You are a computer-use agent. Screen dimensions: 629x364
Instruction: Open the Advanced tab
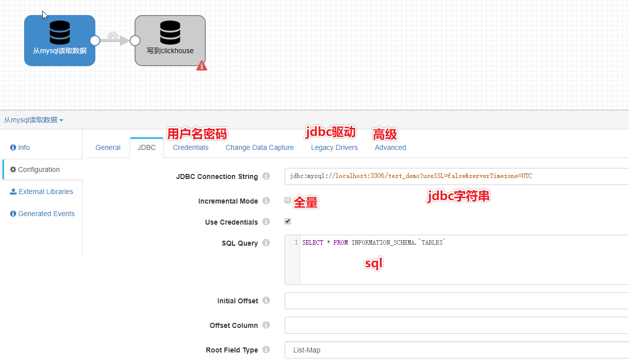391,147
